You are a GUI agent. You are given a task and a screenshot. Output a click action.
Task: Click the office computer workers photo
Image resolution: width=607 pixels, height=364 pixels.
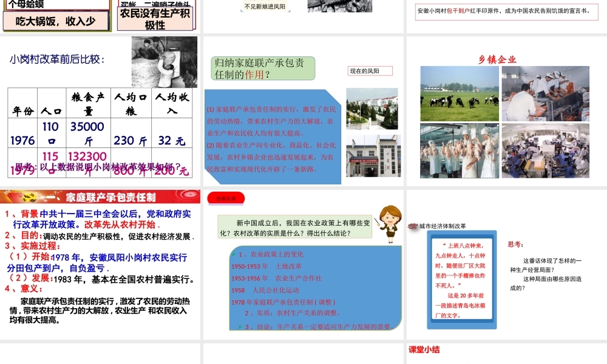tap(546, 151)
